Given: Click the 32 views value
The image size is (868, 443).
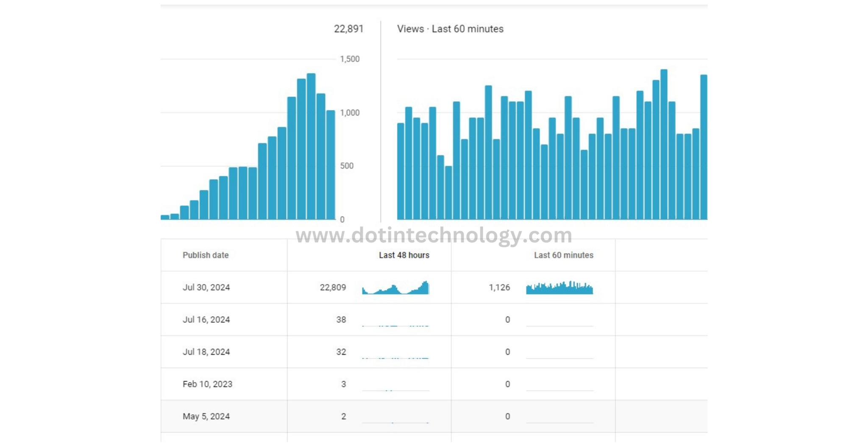Looking at the screenshot, I should click(341, 352).
